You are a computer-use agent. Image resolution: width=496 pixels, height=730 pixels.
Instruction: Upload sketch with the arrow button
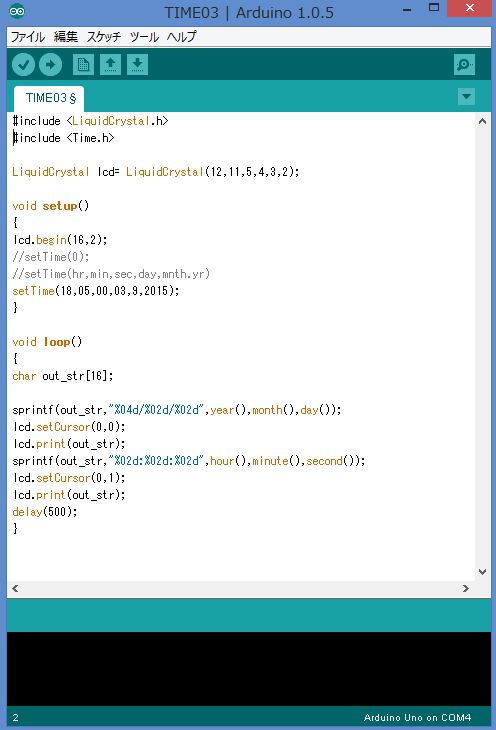pyautogui.click(x=50, y=65)
